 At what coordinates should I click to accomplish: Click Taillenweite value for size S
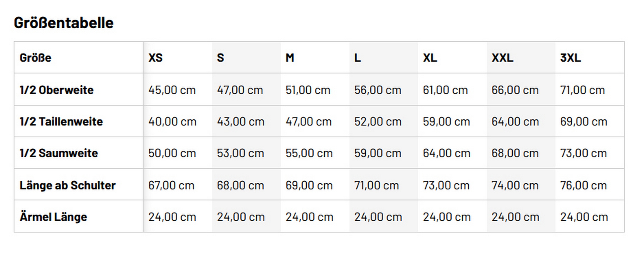(x=240, y=122)
